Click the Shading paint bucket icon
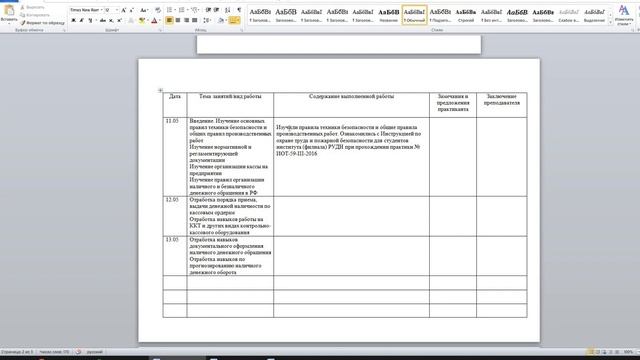 pos(221,20)
